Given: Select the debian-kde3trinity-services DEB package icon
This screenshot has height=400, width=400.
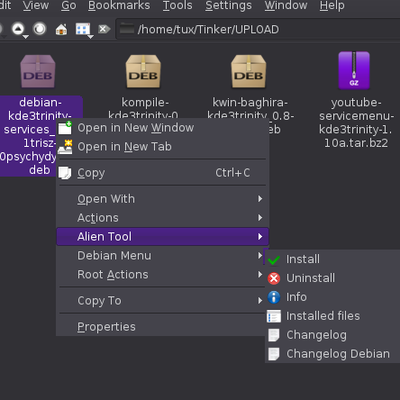Looking at the screenshot, I should tap(38, 71).
